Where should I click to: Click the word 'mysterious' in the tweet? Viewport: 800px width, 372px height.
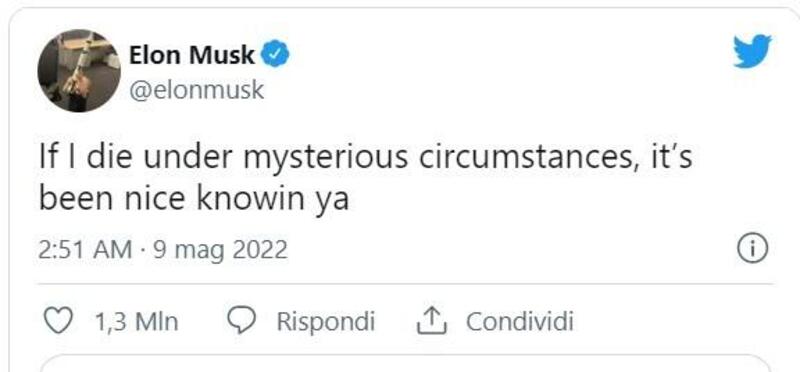pyautogui.click(x=326, y=158)
